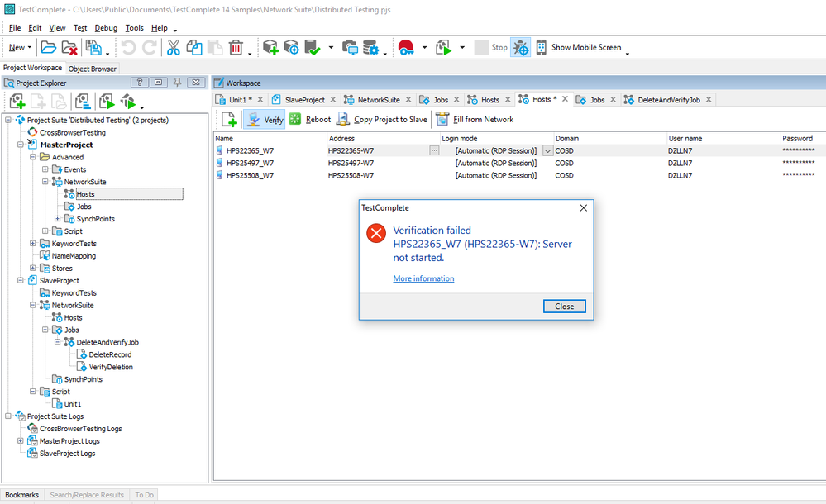This screenshot has width=826, height=504.
Task: Open the More information link
Action: click(x=423, y=278)
